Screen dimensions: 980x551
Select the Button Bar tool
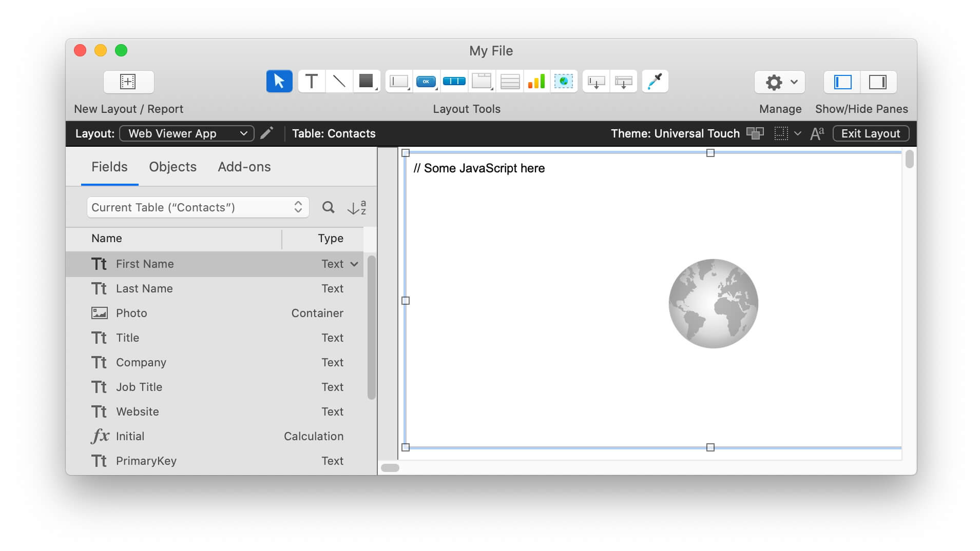coord(454,81)
